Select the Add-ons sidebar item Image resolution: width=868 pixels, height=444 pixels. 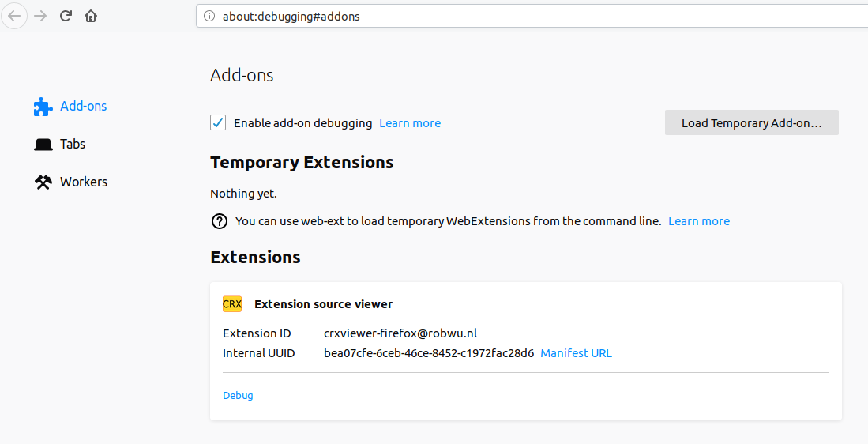click(x=84, y=106)
